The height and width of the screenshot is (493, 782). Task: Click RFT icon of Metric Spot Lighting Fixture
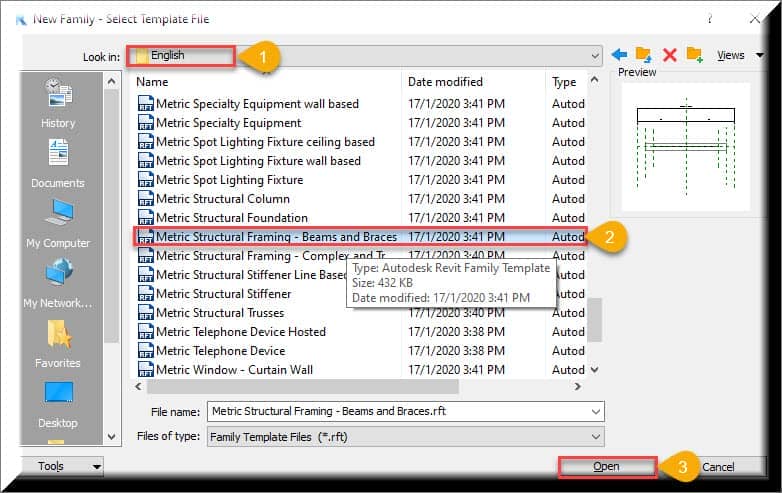pyautogui.click(x=145, y=179)
